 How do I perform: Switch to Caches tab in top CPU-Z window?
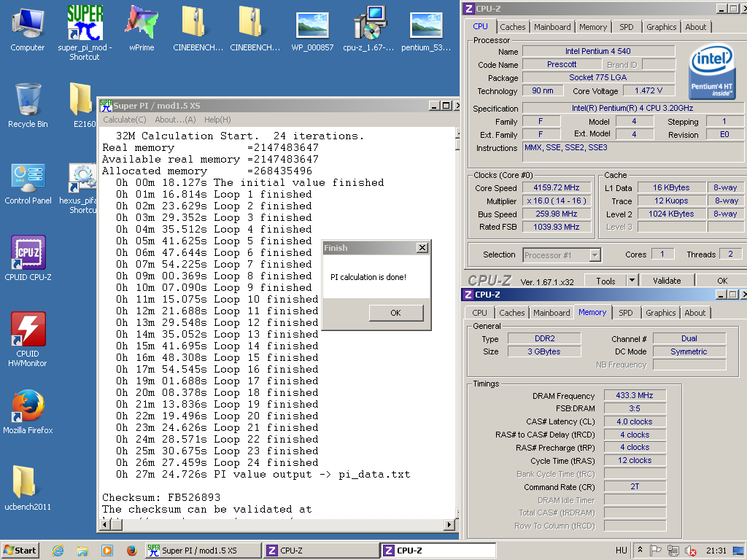(513, 27)
